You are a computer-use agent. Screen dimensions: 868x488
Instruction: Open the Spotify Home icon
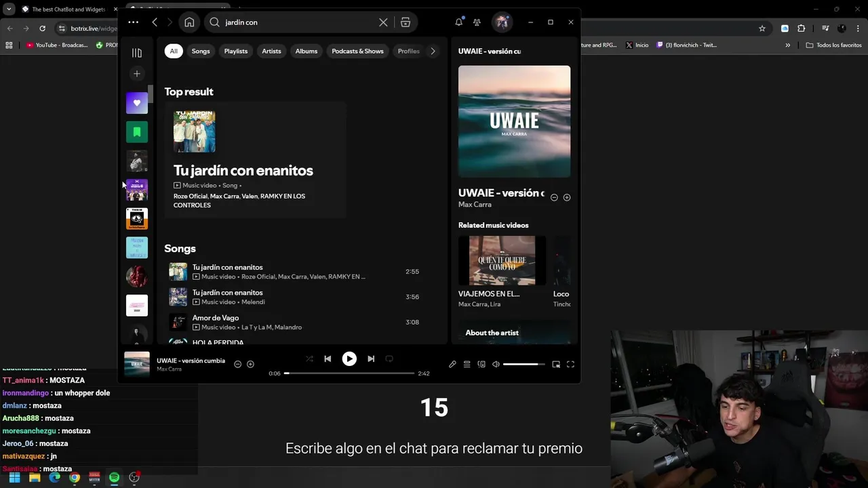[189, 22]
